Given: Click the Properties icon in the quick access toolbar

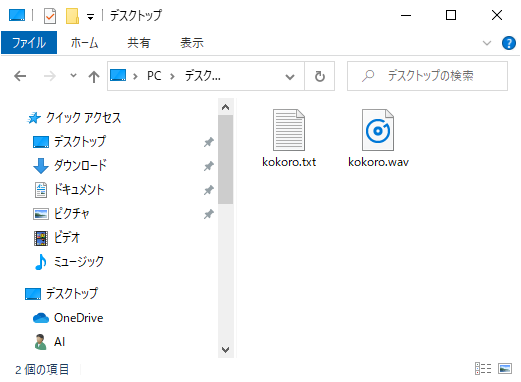Looking at the screenshot, I should click(50, 16).
